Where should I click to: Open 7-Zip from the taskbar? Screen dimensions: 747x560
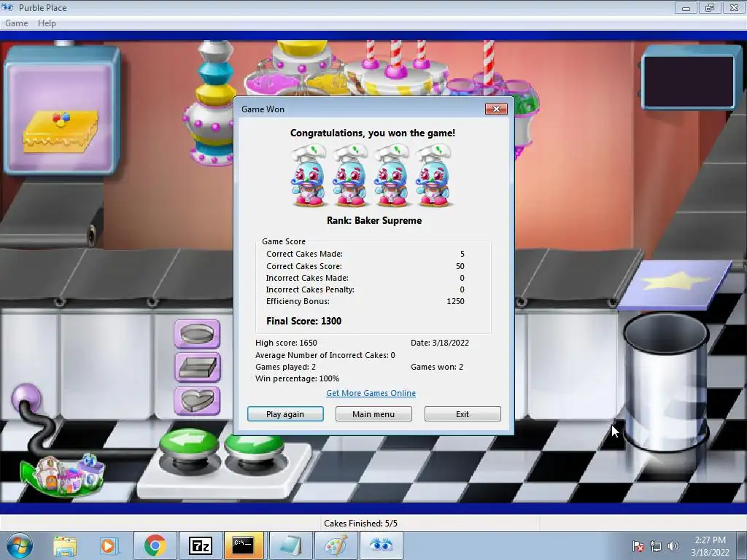click(200, 545)
